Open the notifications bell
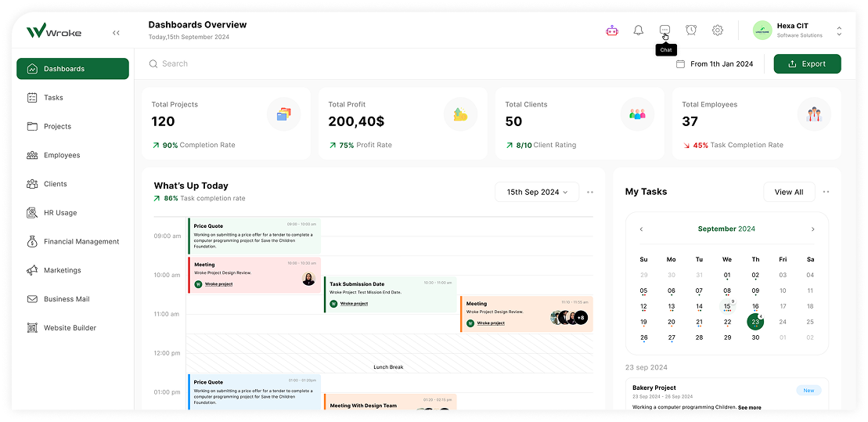Viewport: 868px width, 422px height. click(639, 31)
